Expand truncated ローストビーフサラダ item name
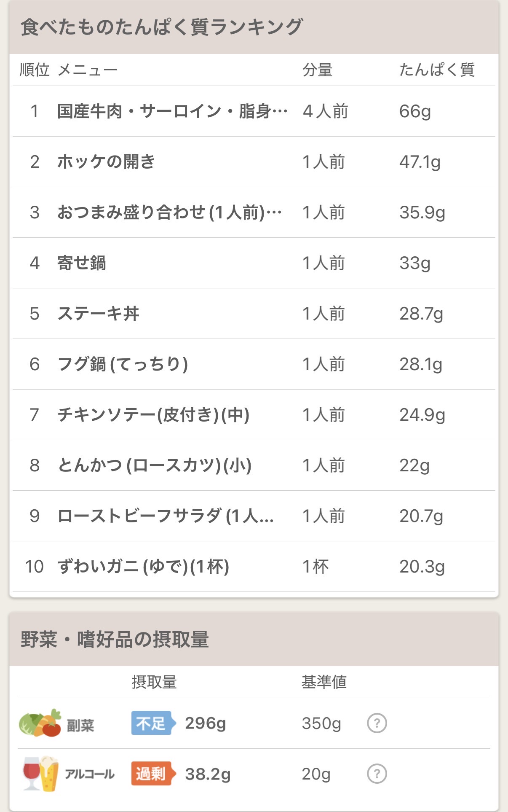The image size is (508, 812). [x=166, y=516]
